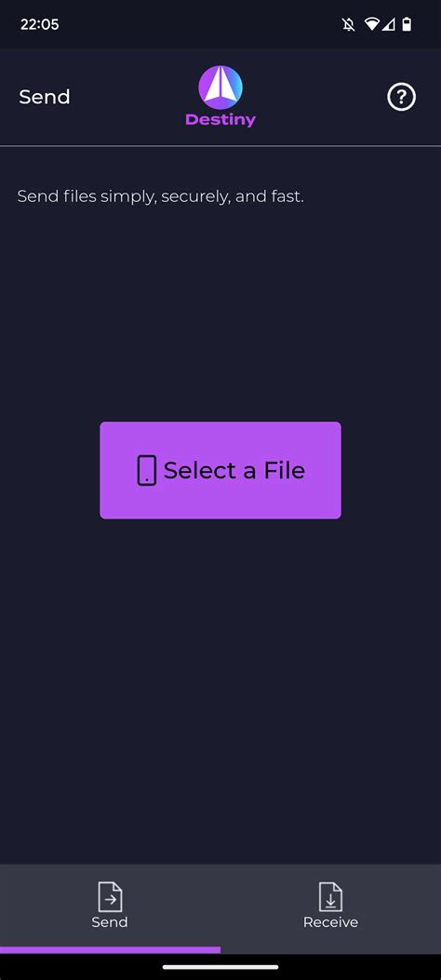Click the muted notifications bell icon
This screenshot has height=980, width=441.
(x=349, y=25)
